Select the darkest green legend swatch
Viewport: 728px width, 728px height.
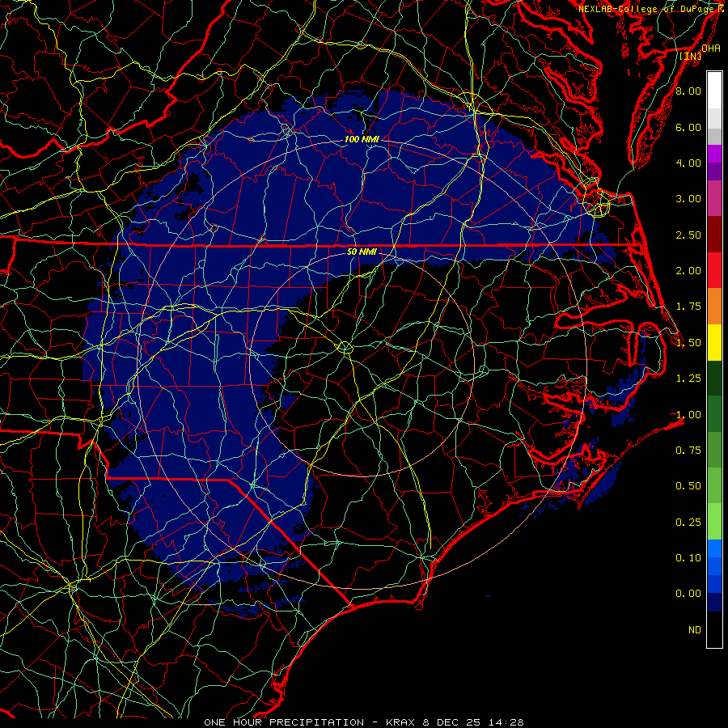[x=714, y=378]
